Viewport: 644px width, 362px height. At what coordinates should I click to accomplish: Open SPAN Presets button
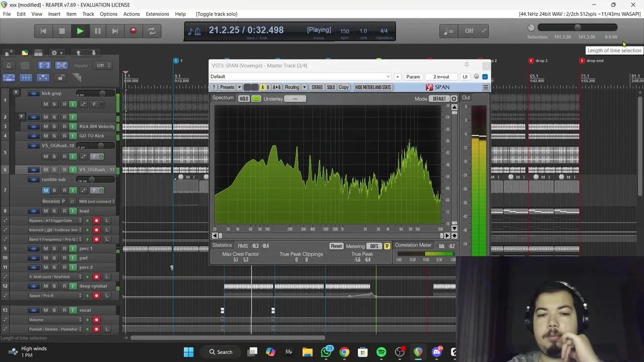(227, 87)
